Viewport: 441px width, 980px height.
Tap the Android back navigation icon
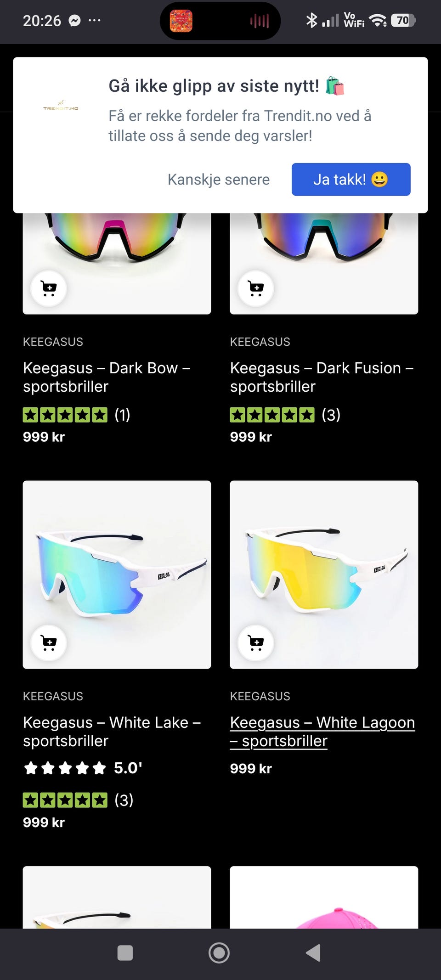click(313, 953)
